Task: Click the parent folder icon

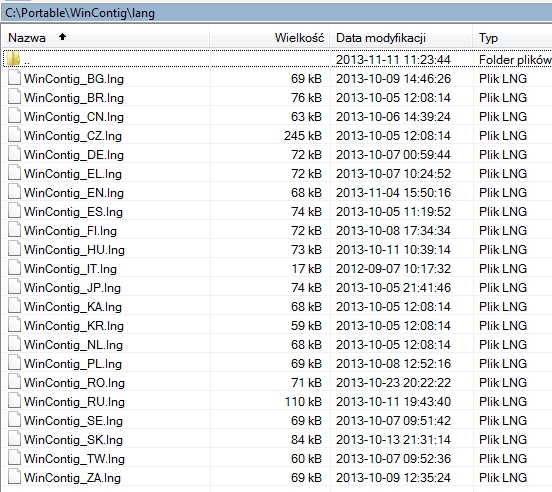Action: (x=13, y=59)
